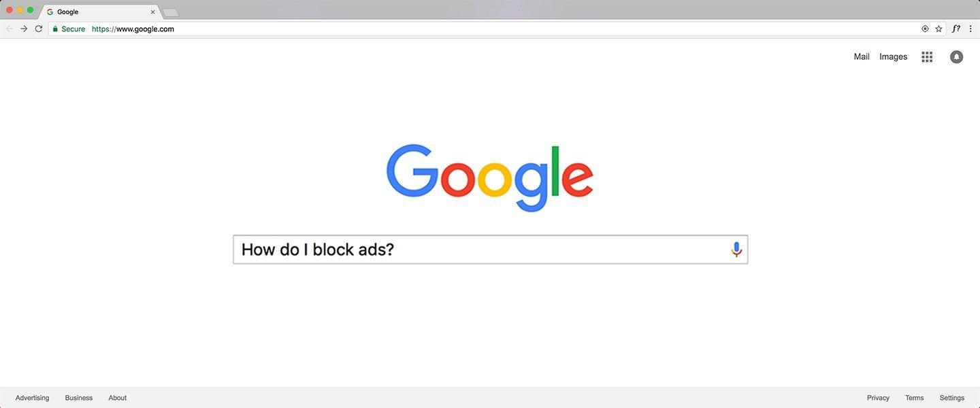The image size is (980, 408).
Task: Open Settings in the footer
Action: pos(952,398)
